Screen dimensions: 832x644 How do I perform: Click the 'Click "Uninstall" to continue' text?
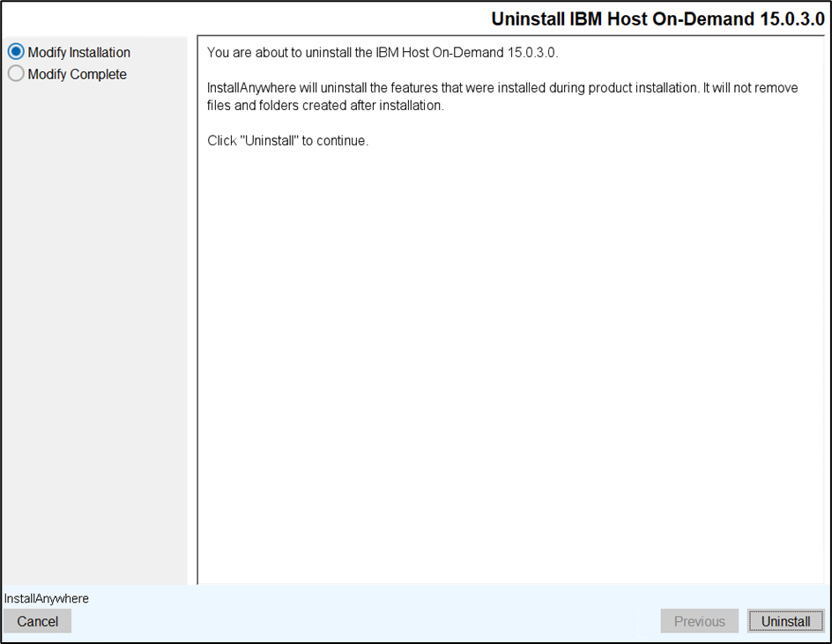[x=287, y=141]
